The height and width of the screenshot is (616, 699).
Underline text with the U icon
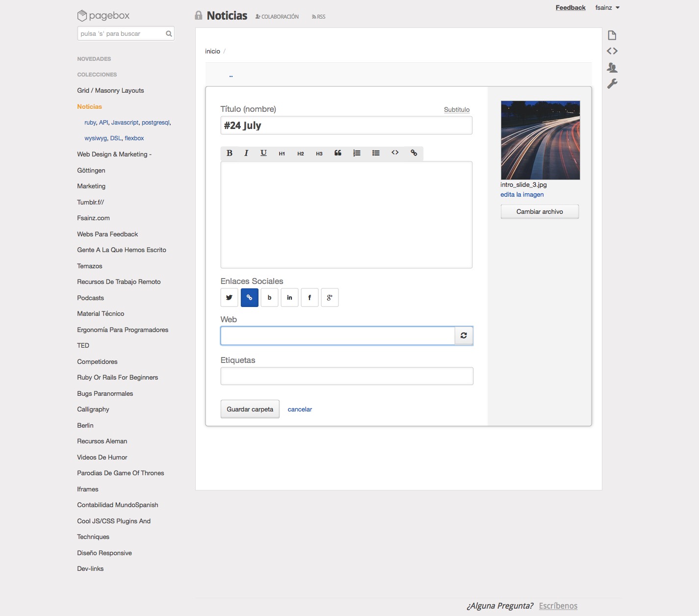tap(263, 153)
